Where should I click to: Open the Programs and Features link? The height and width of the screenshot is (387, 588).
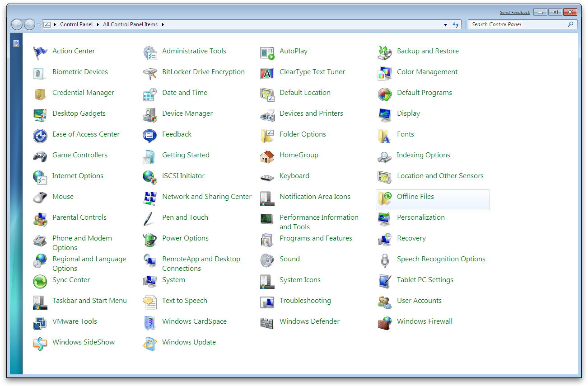pos(316,238)
